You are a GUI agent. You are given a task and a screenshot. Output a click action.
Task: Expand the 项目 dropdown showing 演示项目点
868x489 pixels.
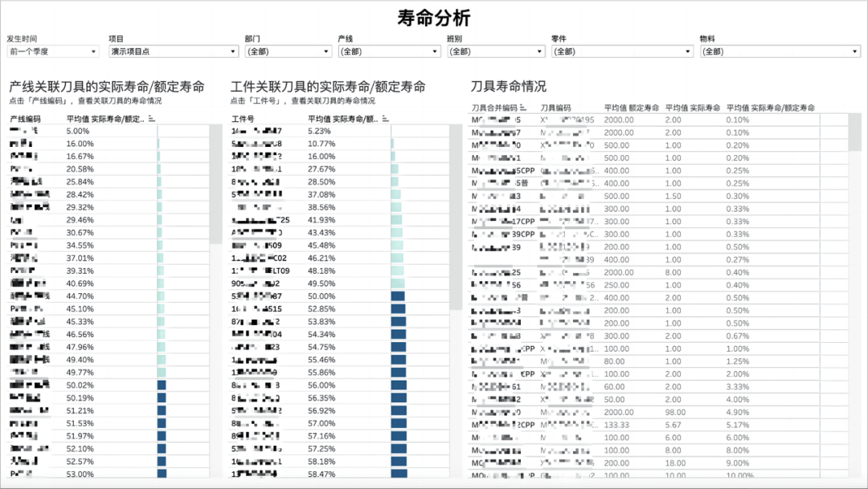click(174, 51)
